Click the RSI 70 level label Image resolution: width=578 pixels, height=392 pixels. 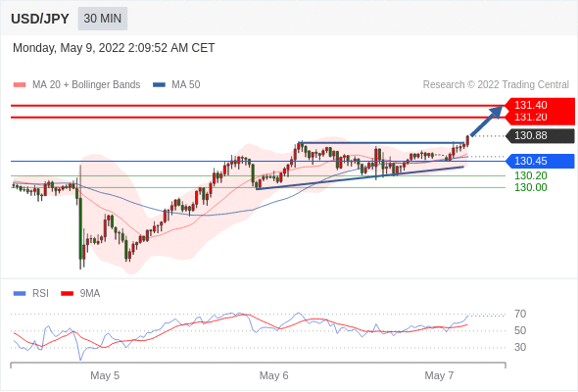click(520, 315)
